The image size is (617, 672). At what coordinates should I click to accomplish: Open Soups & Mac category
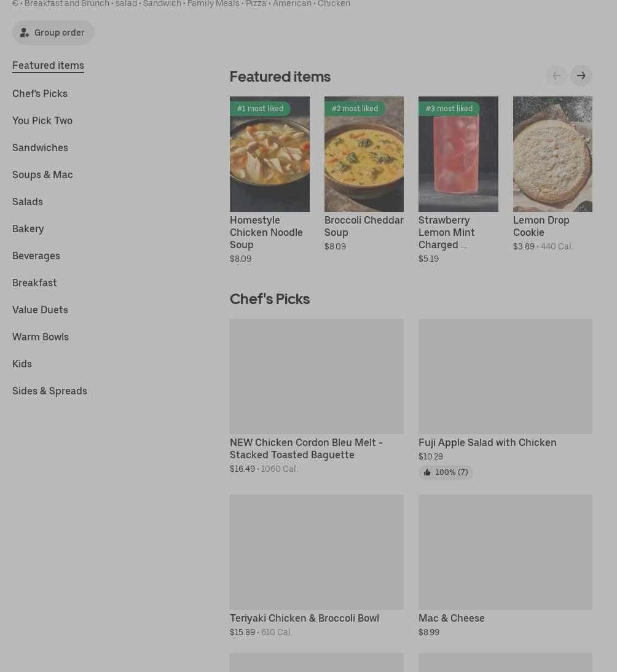click(x=42, y=174)
